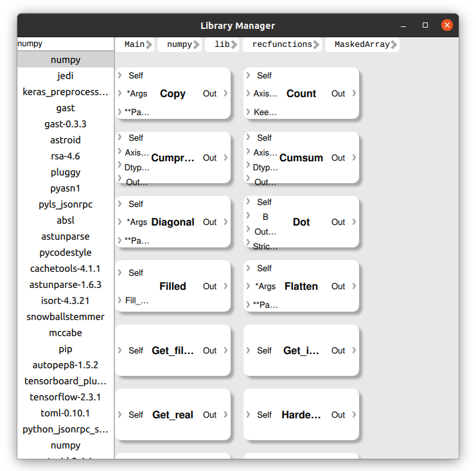Click the Cumpr... Out port arrow
This screenshot has height=471, width=476.
[x=225, y=157]
